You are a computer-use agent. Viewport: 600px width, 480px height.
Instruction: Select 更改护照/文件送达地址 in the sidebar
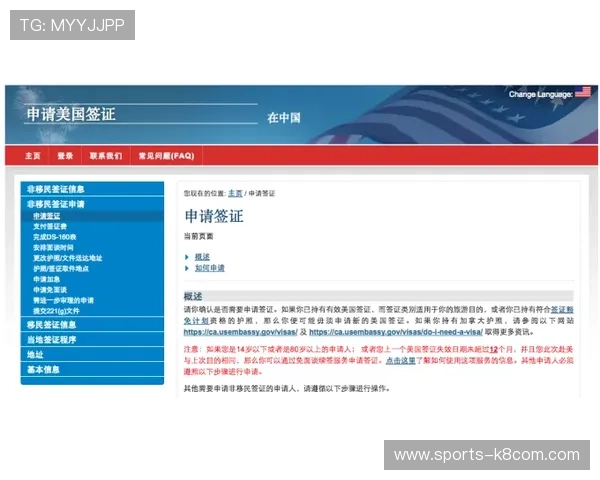[67, 258]
